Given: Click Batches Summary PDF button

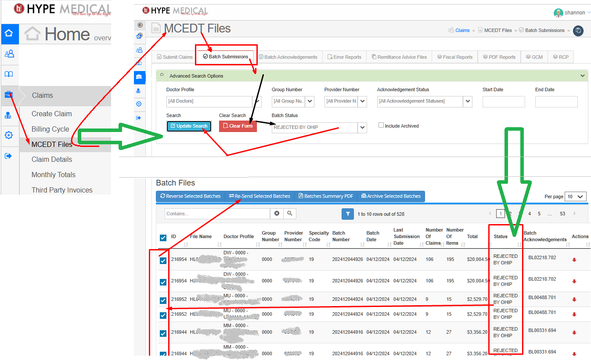Looking at the screenshot, I should coord(326,196).
